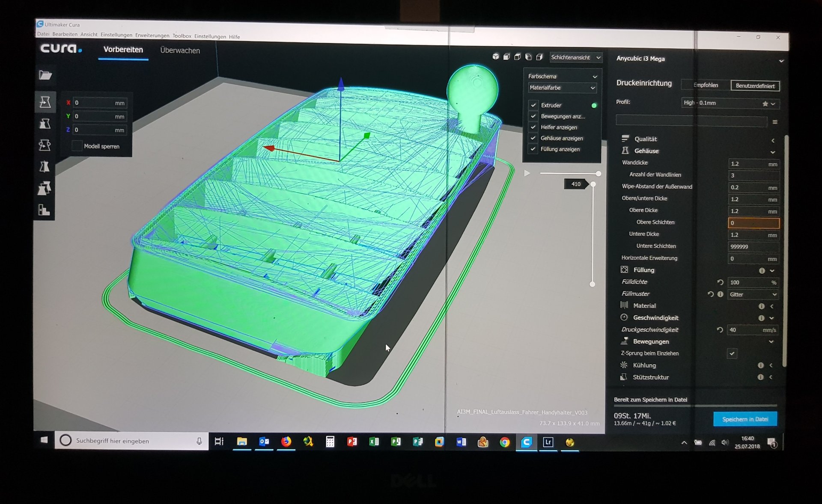Image resolution: width=822 pixels, height=504 pixels.
Task: Open the Ansicht menu
Action: click(89, 35)
